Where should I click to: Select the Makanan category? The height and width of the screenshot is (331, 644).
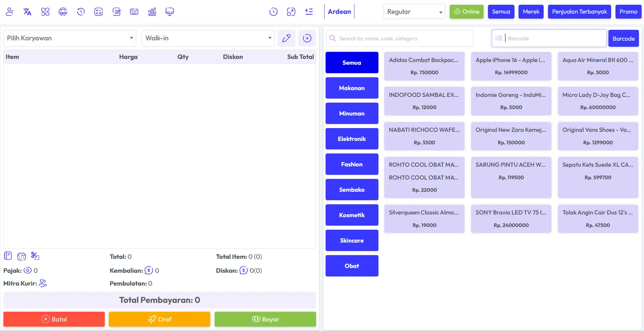[x=352, y=88]
